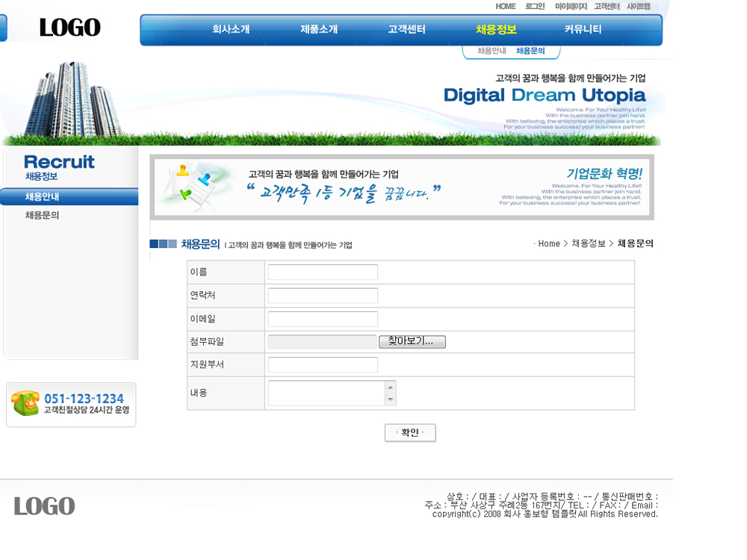This screenshot has width=747, height=560.
Task: Go to HOME in top utility links
Action: click(x=506, y=7)
